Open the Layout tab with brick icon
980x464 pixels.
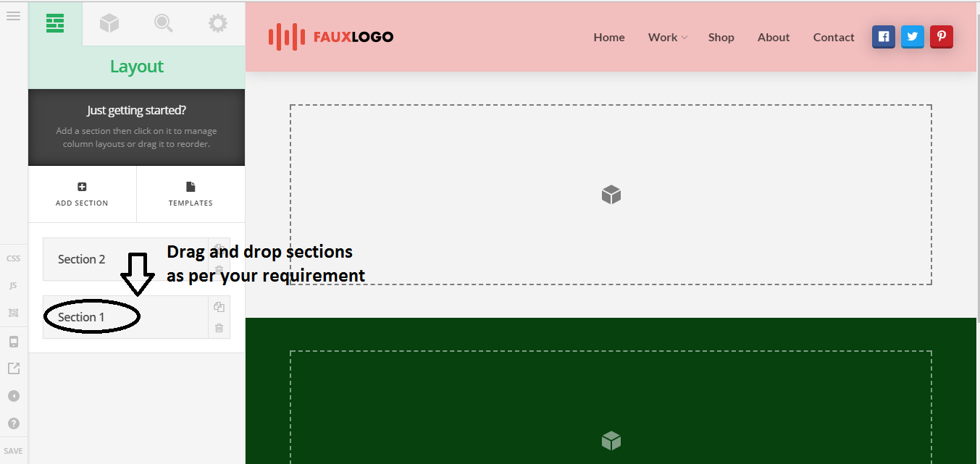tap(55, 23)
